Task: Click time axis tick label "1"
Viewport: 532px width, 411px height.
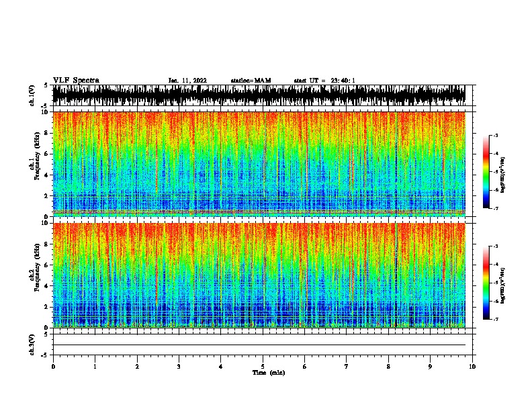Action: tap(95, 367)
